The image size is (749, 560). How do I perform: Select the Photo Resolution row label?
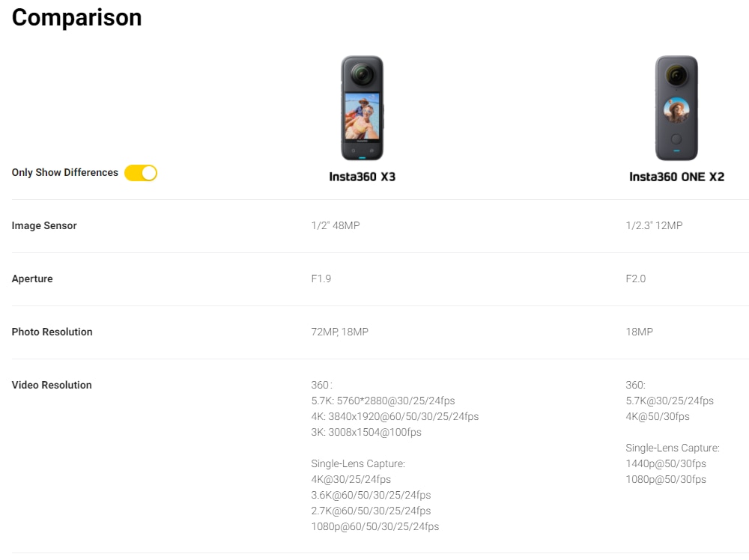coord(52,332)
